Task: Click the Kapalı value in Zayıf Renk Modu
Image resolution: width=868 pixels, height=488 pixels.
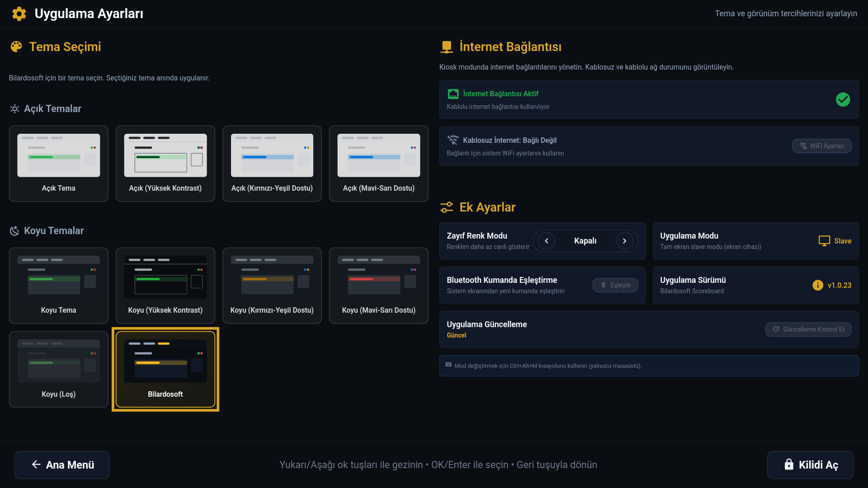Action: 585,241
